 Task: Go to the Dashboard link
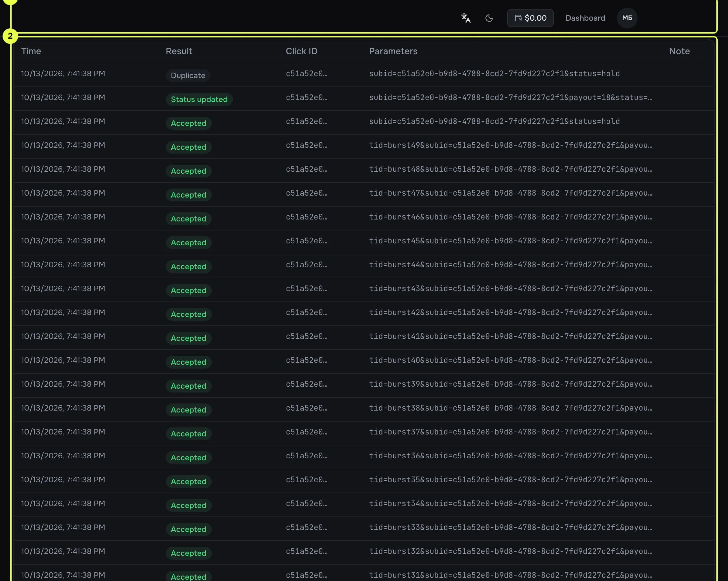pyautogui.click(x=585, y=18)
